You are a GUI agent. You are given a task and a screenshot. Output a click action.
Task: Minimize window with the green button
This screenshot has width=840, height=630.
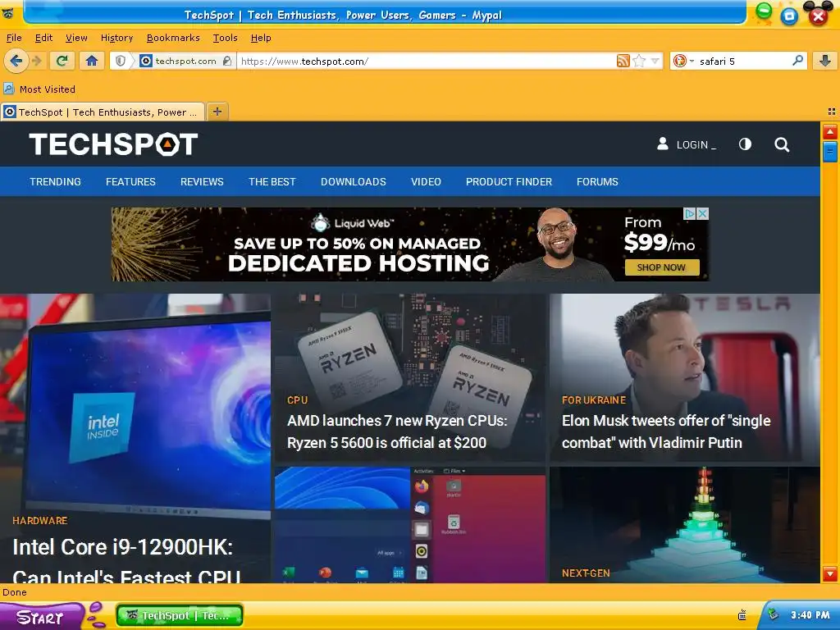(x=764, y=11)
